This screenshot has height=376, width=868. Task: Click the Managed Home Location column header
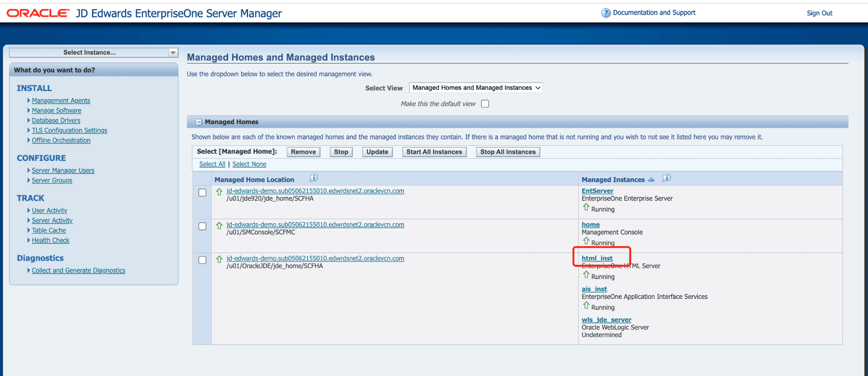(x=254, y=180)
